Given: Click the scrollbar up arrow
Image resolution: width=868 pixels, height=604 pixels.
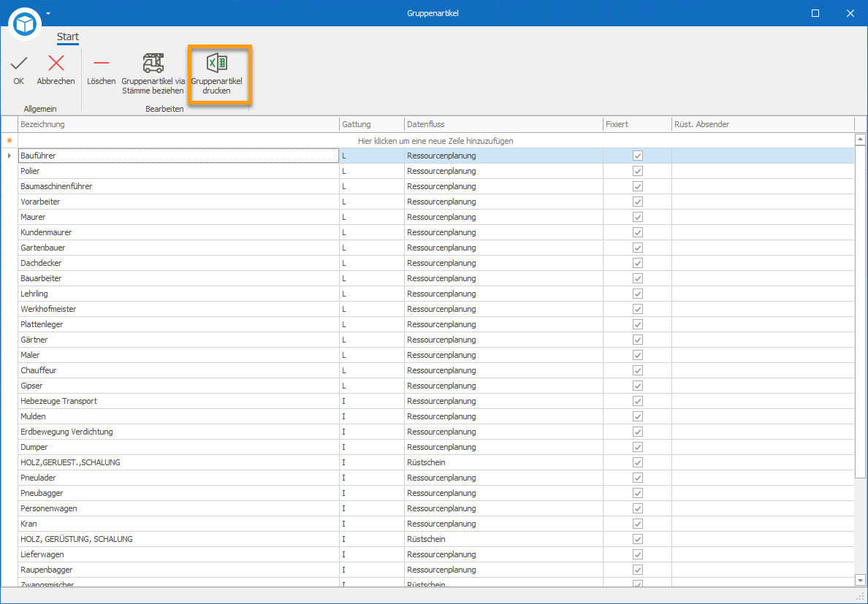Looking at the screenshot, I should click(860, 139).
